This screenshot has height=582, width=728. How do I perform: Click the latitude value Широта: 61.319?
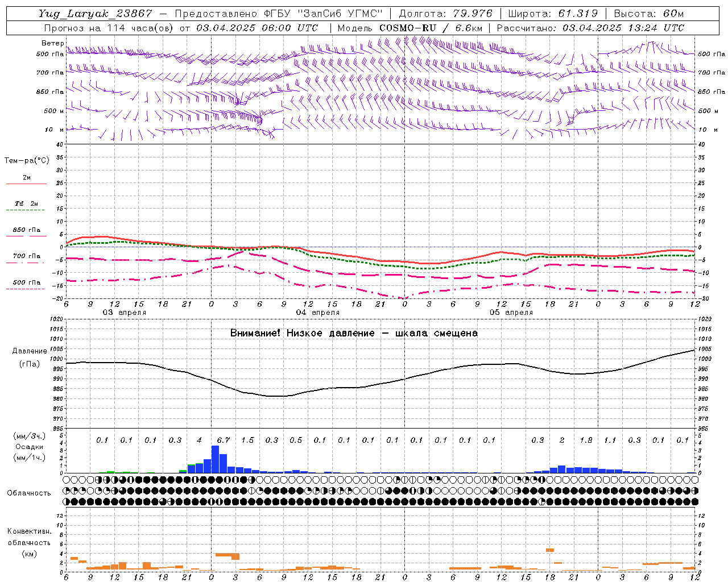click(553, 14)
